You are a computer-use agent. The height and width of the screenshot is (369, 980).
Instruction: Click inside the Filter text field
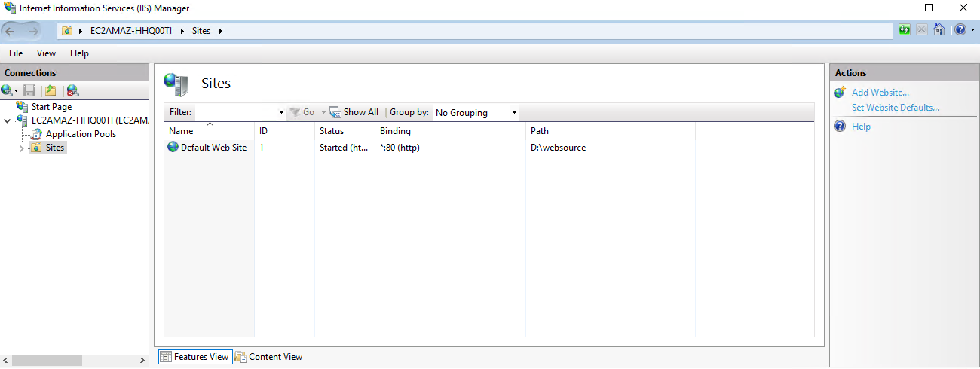click(x=236, y=112)
